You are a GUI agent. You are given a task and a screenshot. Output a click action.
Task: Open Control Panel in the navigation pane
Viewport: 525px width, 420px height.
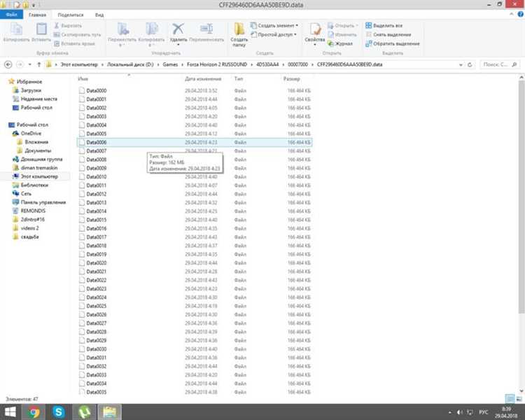click(x=39, y=202)
